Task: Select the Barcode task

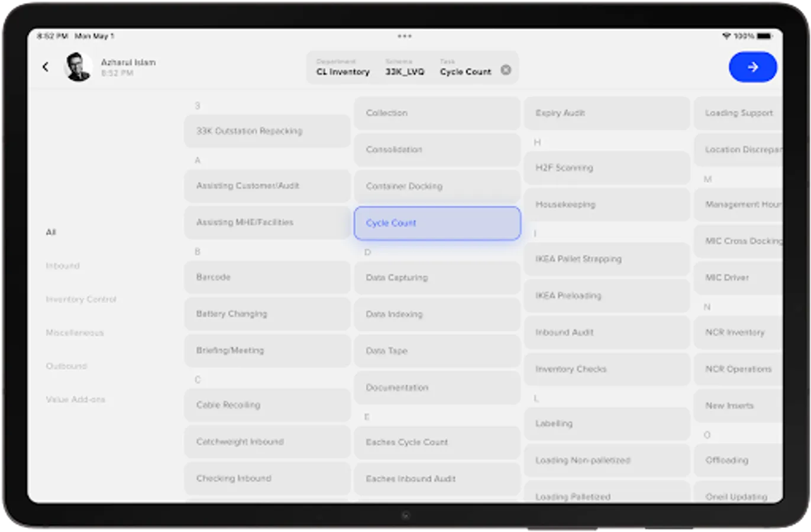Action: (x=267, y=277)
